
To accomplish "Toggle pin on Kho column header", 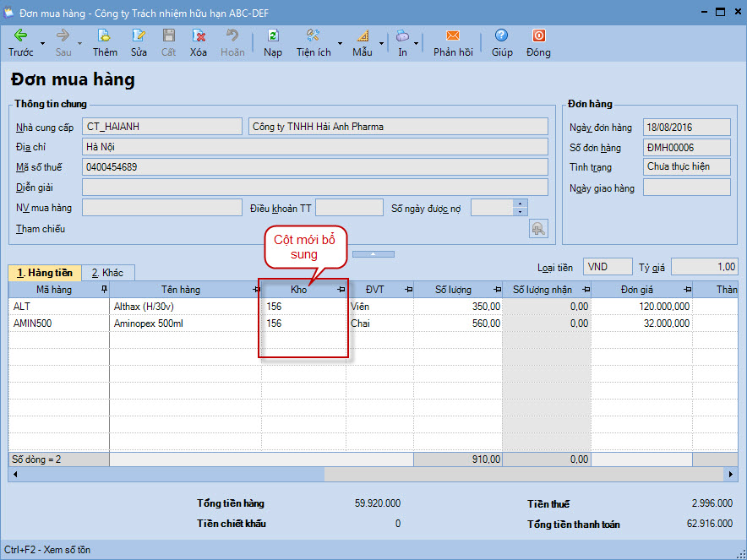I will tap(341, 290).
